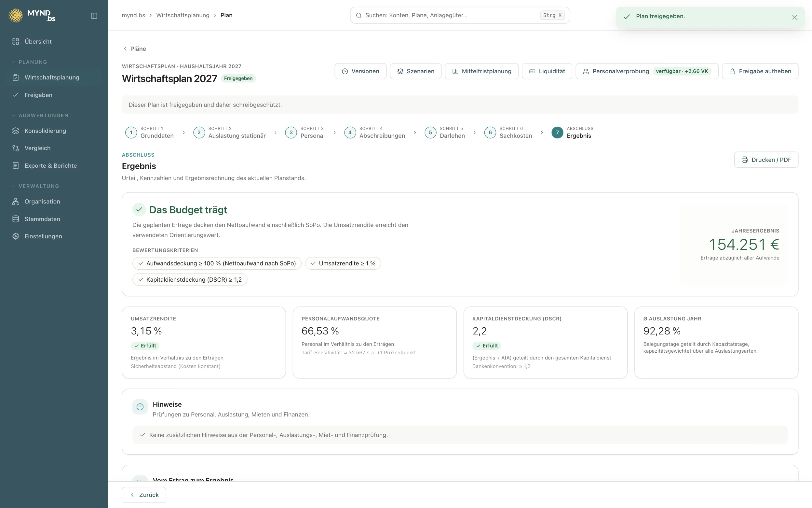This screenshot has height=508, width=812.
Task: Click the Aufwandsdeckung ≥ 100 % chip
Action: 217,263
